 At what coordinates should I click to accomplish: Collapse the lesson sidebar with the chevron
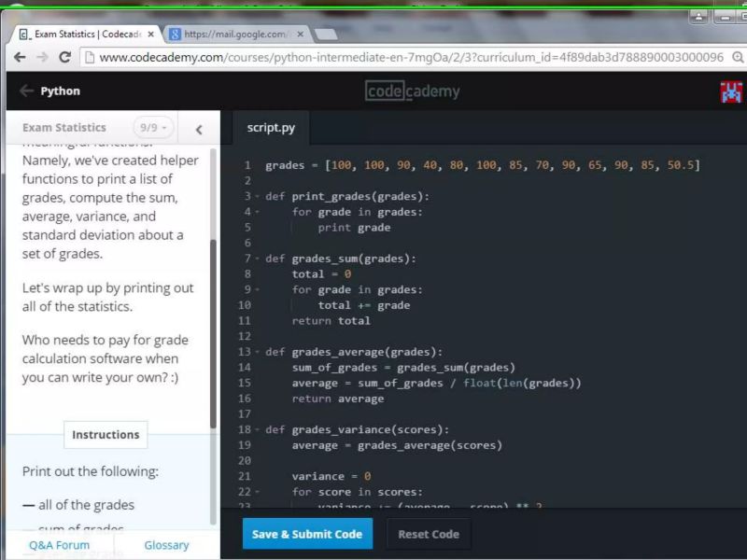pos(197,128)
